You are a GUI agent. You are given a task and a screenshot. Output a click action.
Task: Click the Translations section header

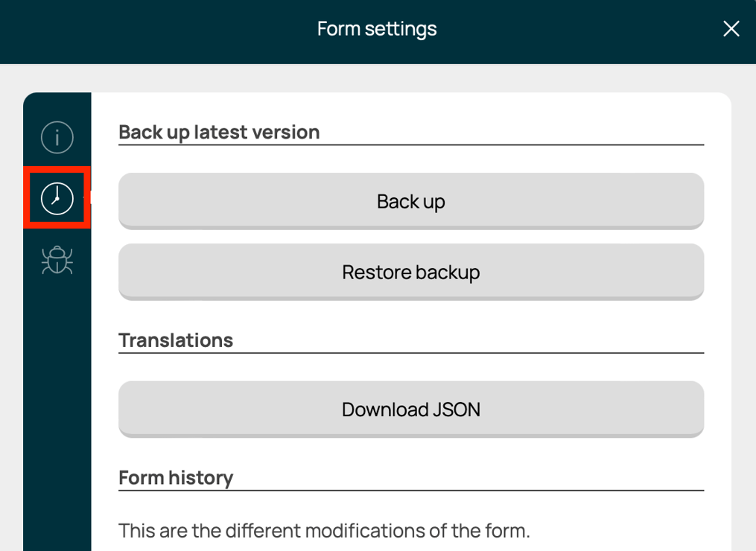(x=175, y=340)
